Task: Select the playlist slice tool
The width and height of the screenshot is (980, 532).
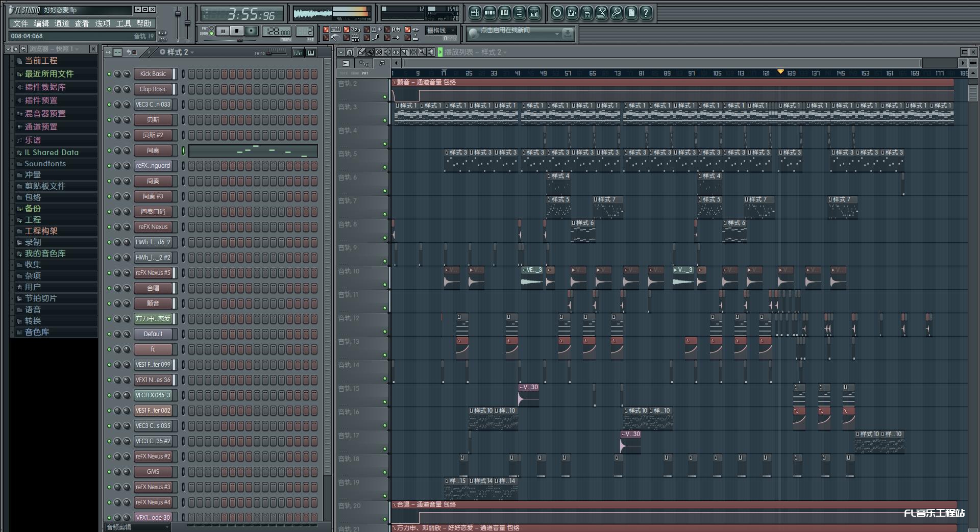Action: [405, 52]
